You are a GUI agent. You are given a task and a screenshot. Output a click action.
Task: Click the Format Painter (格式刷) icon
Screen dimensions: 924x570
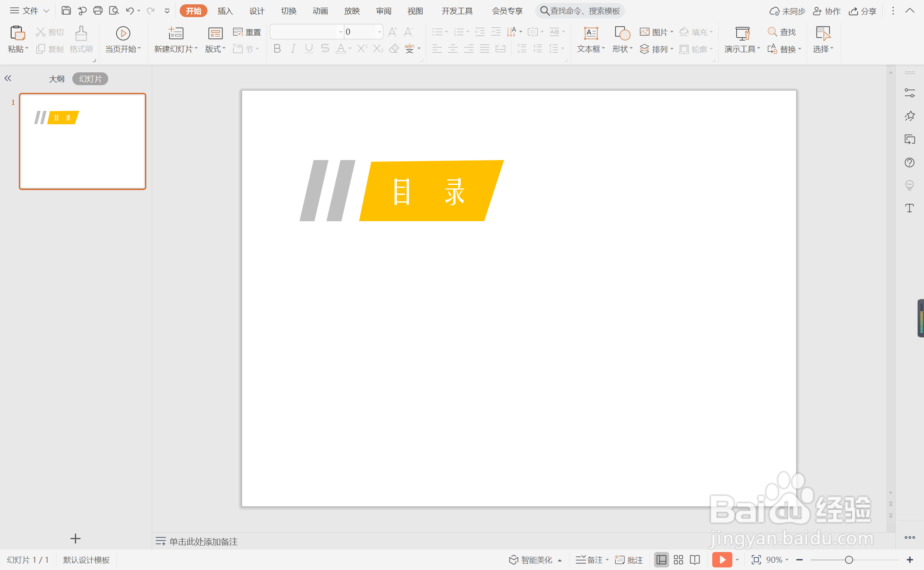81,34
